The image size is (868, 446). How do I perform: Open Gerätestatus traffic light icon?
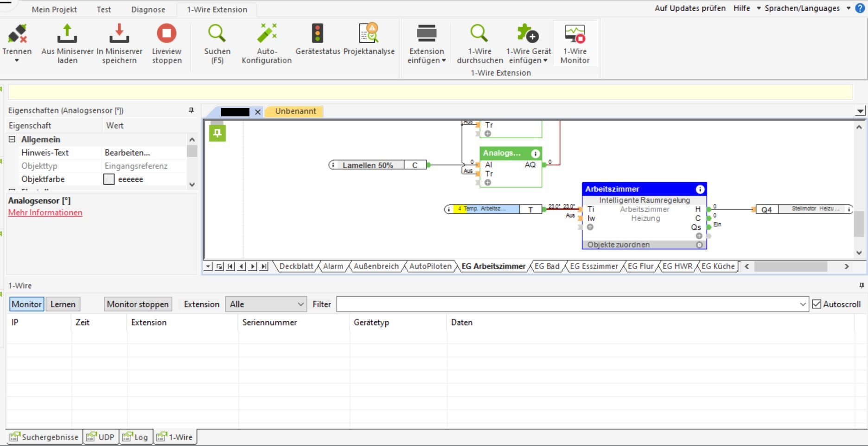[318, 34]
